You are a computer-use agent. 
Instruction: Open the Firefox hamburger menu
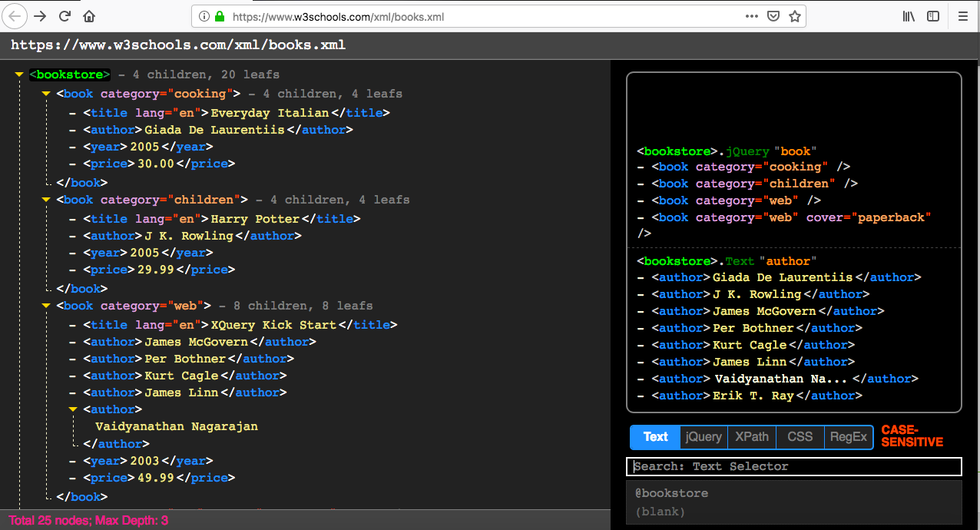(963, 16)
